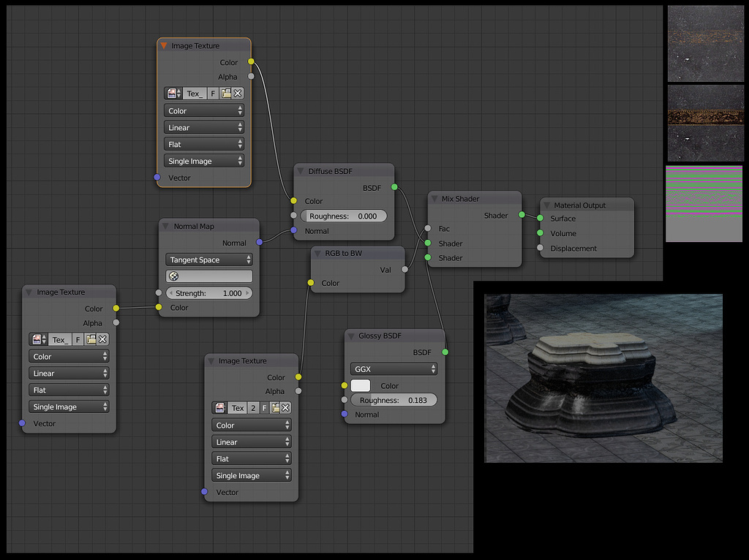Click Strength 1.000 field in Normal Map node
The width and height of the screenshot is (749, 560).
pos(209,293)
